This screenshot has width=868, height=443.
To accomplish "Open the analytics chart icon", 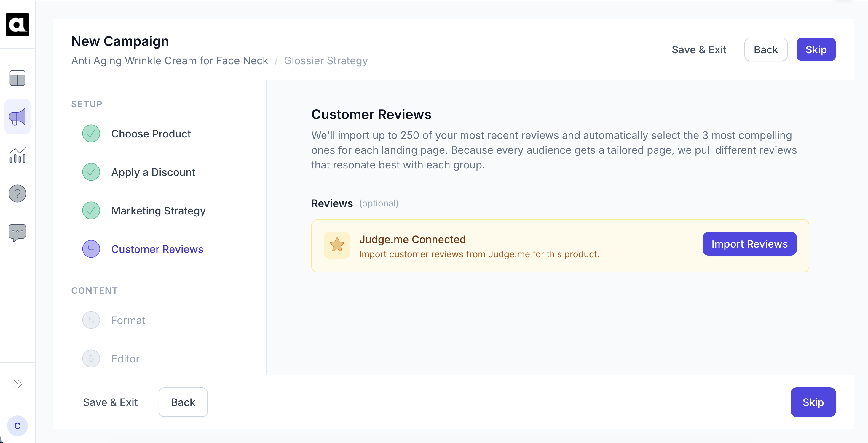I will 17,155.
